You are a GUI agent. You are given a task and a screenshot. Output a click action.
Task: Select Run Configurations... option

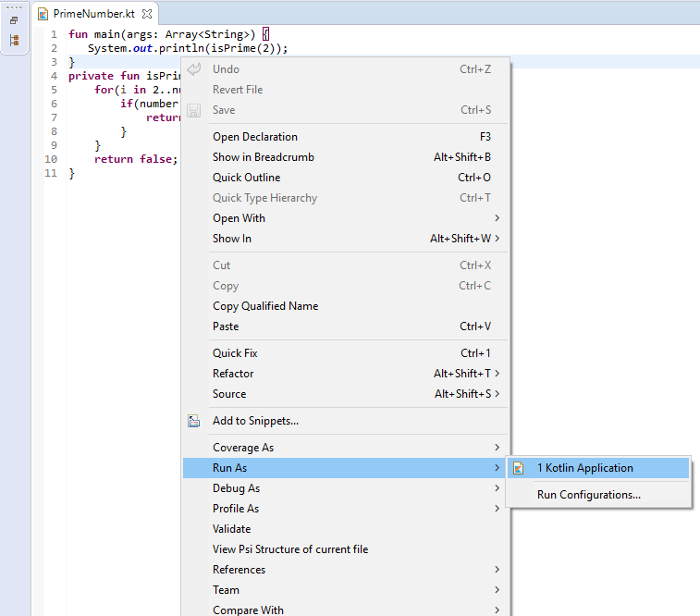click(588, 495)
